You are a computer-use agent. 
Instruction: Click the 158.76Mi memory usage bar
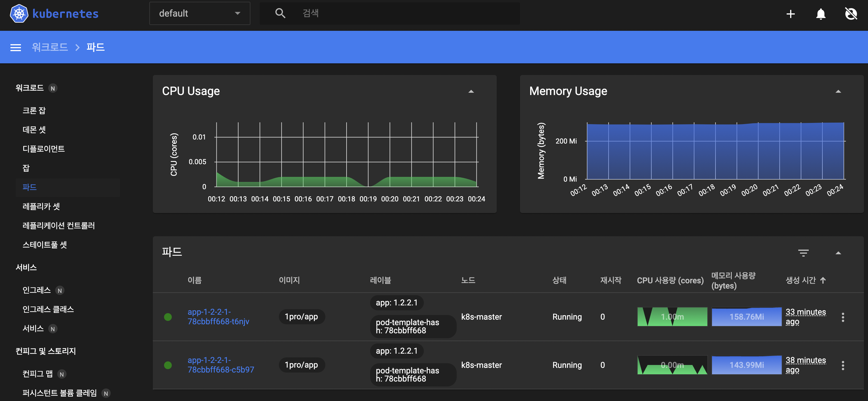(746, 317)
